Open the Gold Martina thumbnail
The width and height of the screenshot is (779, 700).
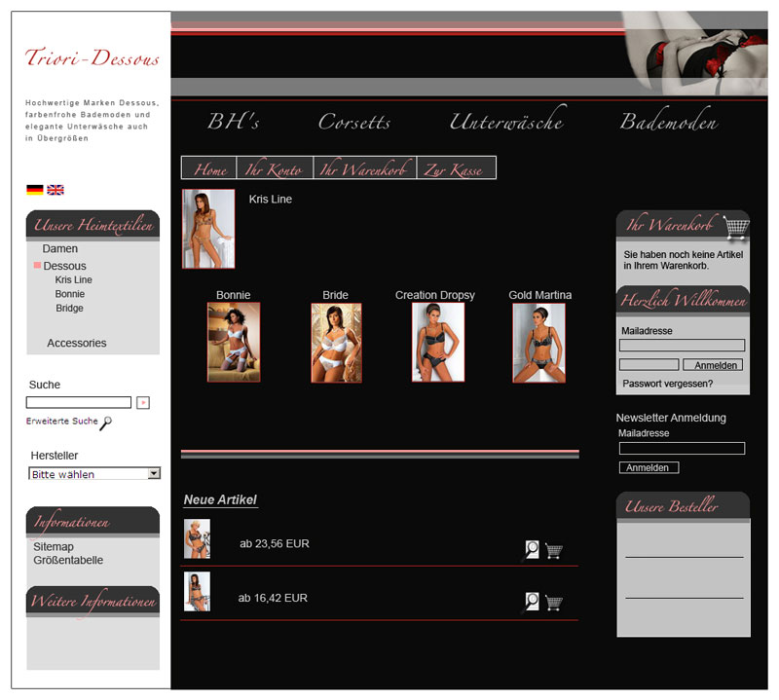pyautogui.click(x=539, y=343)
